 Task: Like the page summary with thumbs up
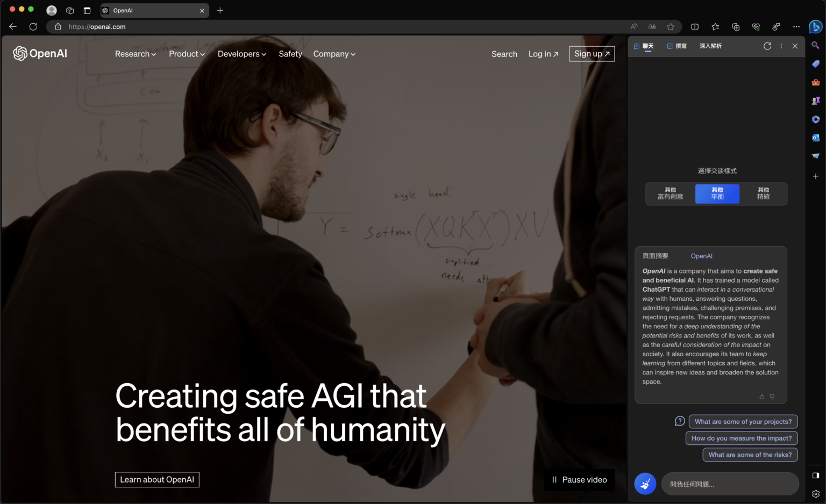[x=761, y=397]
